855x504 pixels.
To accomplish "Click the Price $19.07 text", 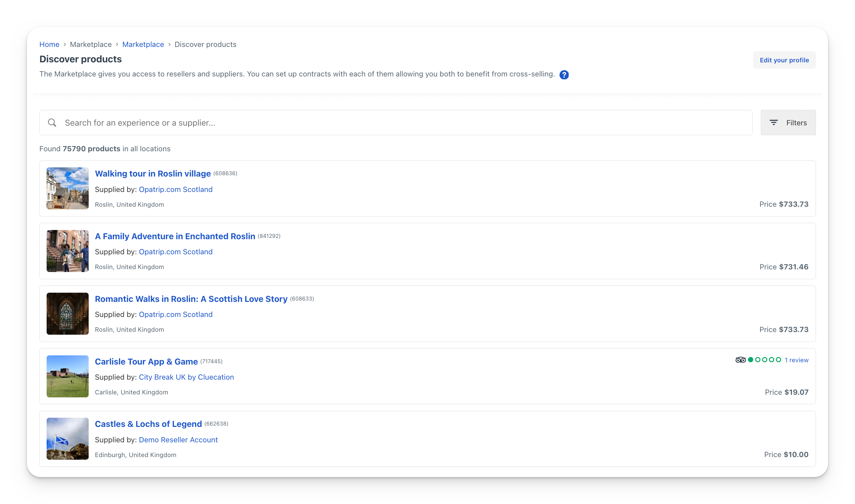I will click(787, 392).
